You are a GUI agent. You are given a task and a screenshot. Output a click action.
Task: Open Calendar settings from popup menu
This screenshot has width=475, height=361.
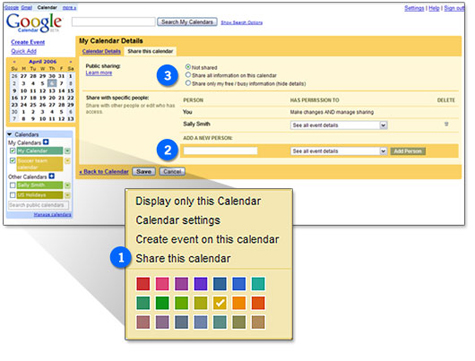tap(178, 220)
